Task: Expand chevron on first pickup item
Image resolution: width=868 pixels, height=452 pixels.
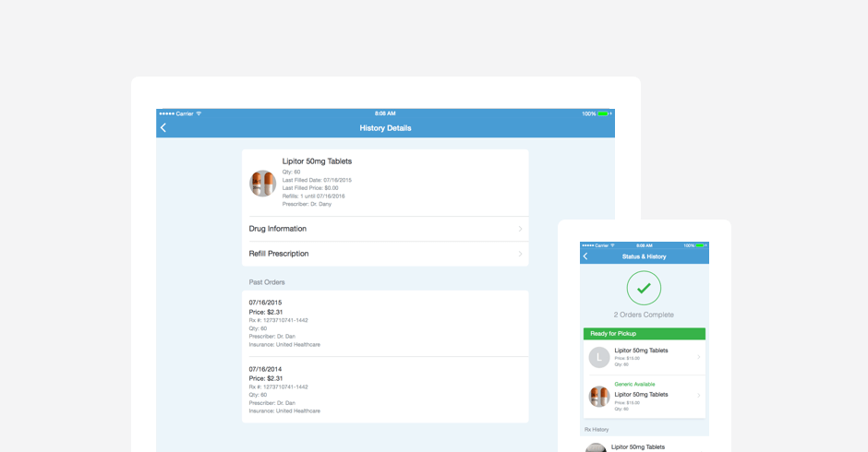Action: tap(699, 357)
